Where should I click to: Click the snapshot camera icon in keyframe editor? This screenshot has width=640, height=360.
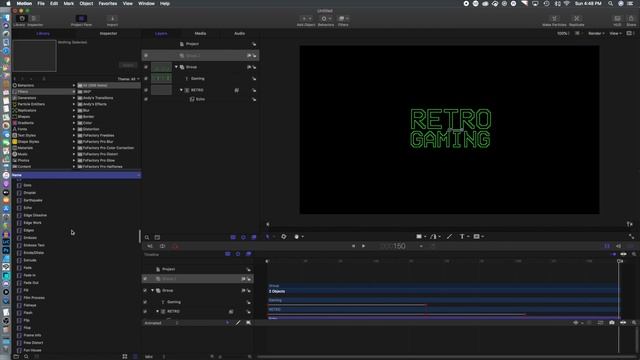point(611,322)
